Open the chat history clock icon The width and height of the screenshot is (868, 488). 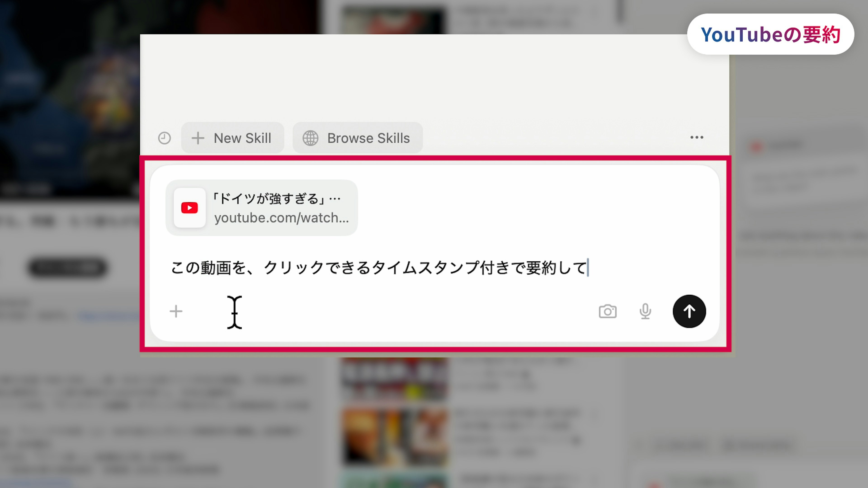tap(164, 138)
